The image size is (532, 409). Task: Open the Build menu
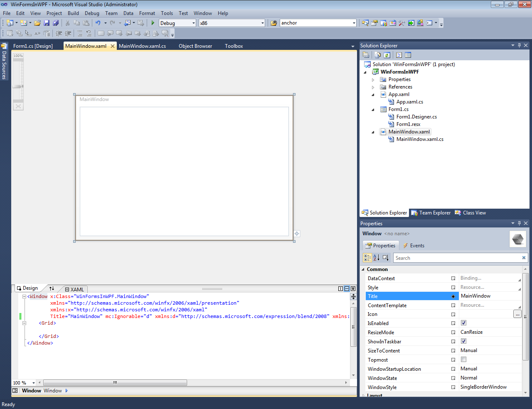[73, 13]
